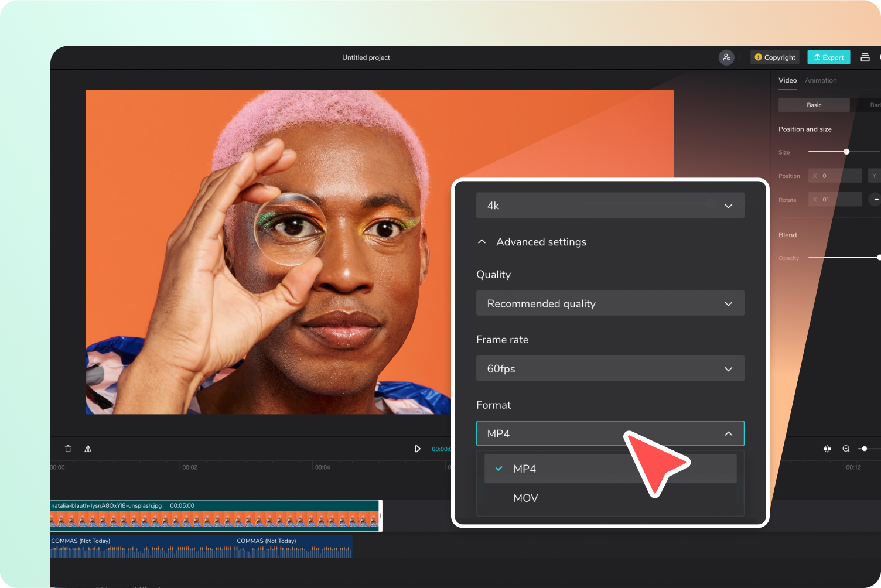Adjust the timeline zoom slider
Viewport: 881px width, 588px height.
point(865,449)
